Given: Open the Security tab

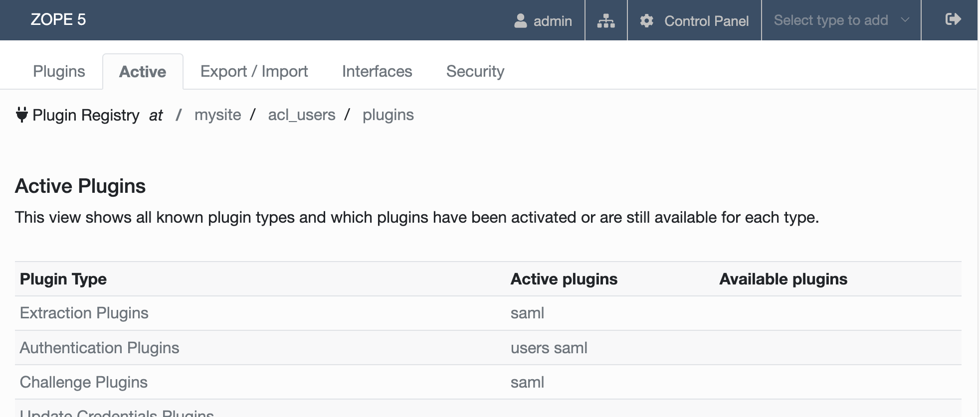Looking at the screenshot, I should 475,71.
